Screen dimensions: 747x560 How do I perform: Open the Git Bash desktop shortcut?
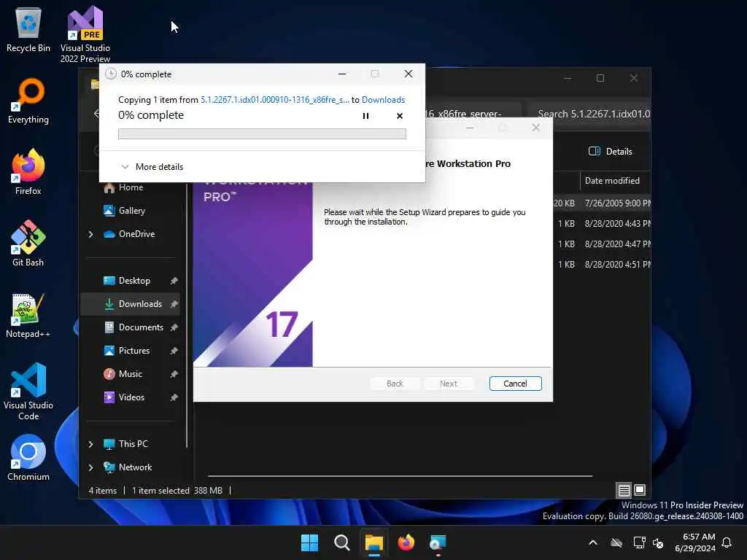(28, 244)
